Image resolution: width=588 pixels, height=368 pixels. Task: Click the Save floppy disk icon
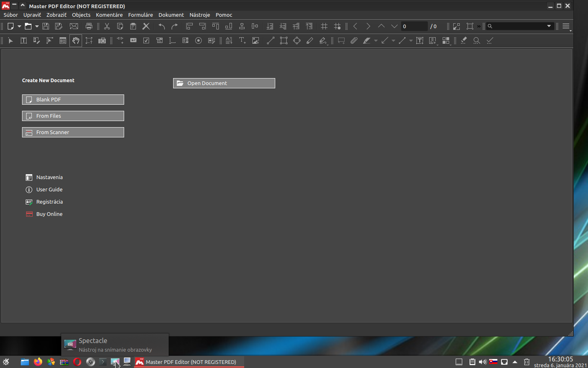(x=46, y=26)
